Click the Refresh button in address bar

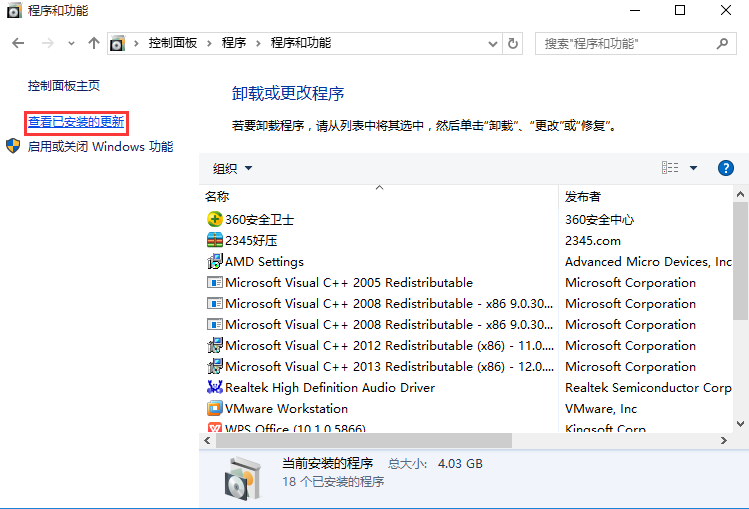(513, 44)
